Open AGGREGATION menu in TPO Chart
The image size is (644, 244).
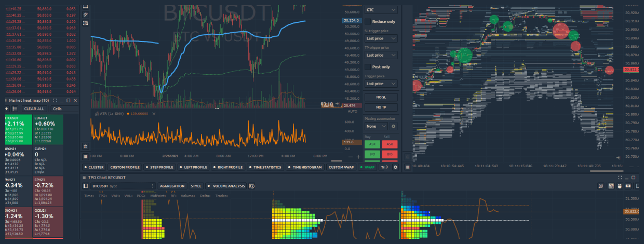pyautogui.click(x=172, y=185)
